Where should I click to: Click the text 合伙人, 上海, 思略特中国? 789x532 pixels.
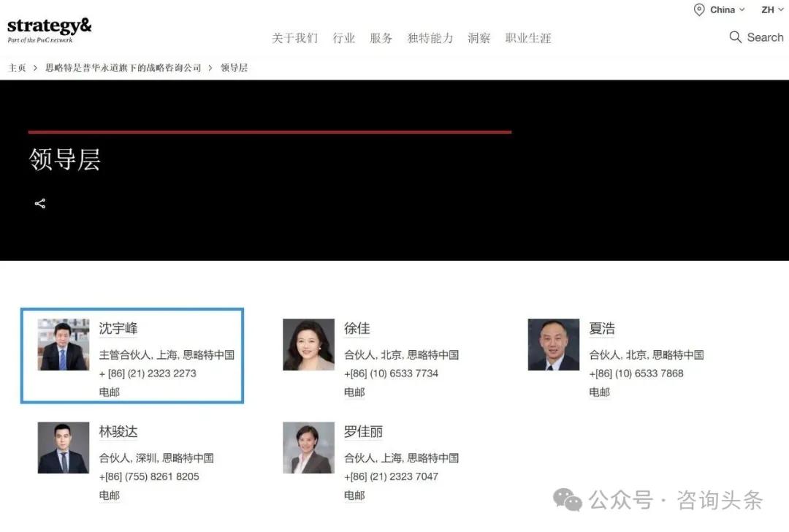[402, 458]
